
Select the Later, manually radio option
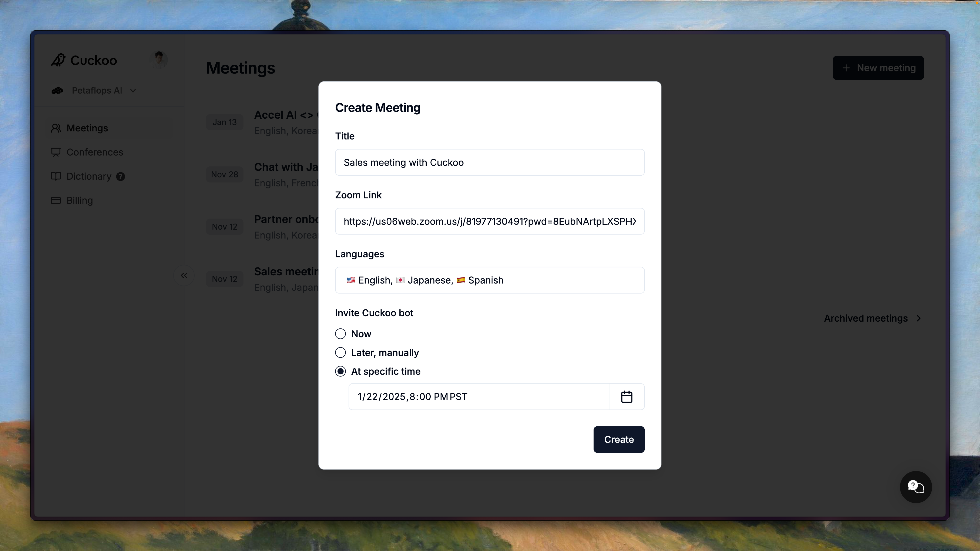[340, 352]
